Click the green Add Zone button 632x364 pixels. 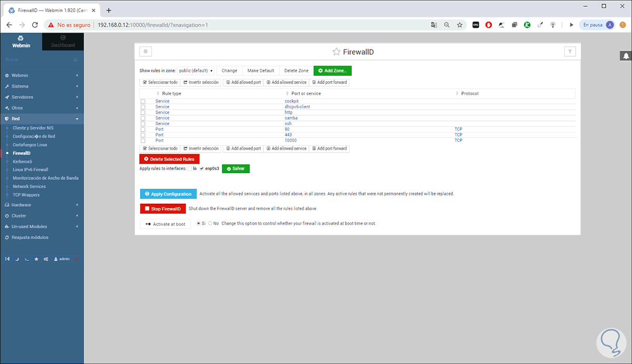pos(332,70)
